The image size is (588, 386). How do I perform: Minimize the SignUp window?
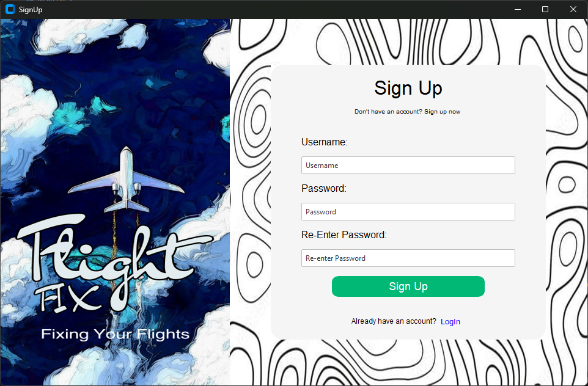(x=518, y=9)
